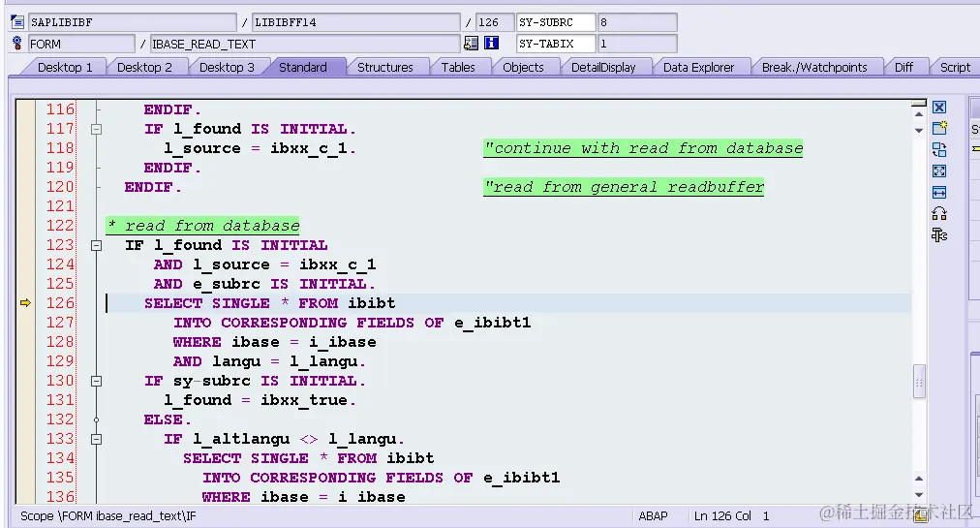980x528 pixels.
Task: Click the gear icon beside FORM field
Action: point(17,44)
